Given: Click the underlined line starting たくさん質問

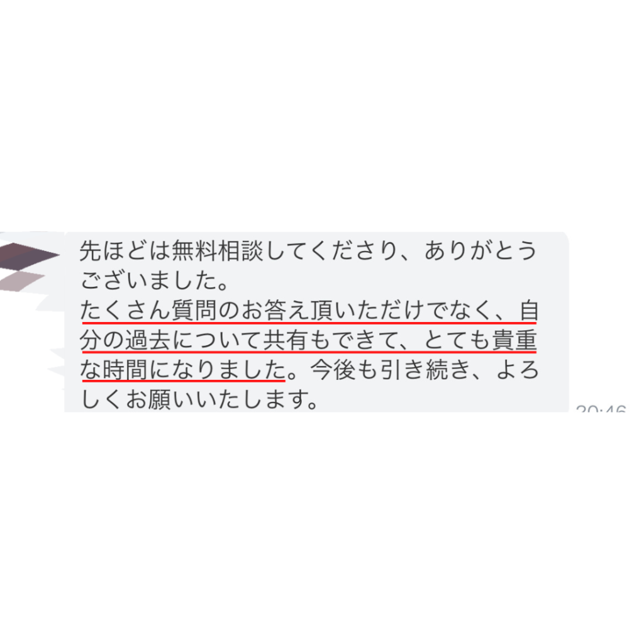Looking at the screenshot, I should coord(309,311).
